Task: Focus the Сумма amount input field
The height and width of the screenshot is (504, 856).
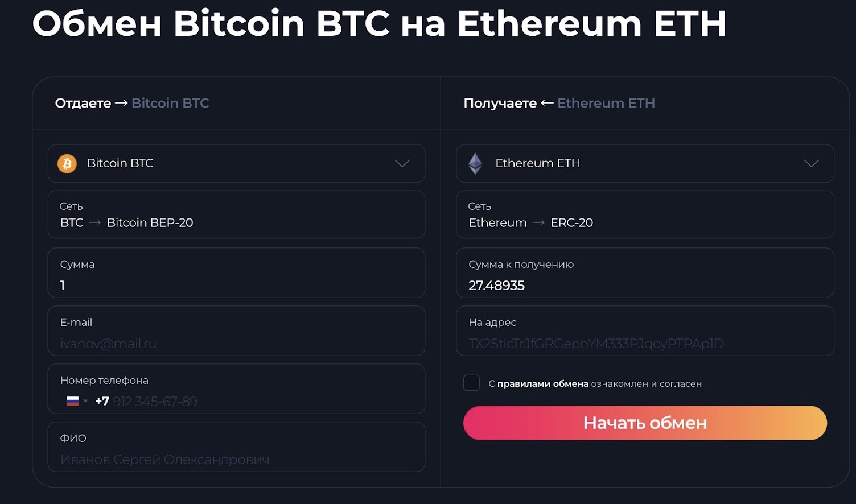Action: 236,285
